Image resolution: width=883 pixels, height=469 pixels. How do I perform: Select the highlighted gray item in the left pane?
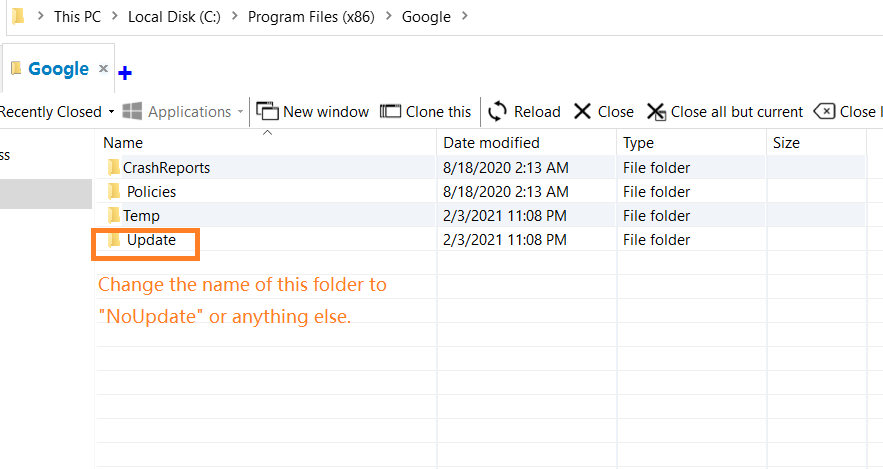46,194
